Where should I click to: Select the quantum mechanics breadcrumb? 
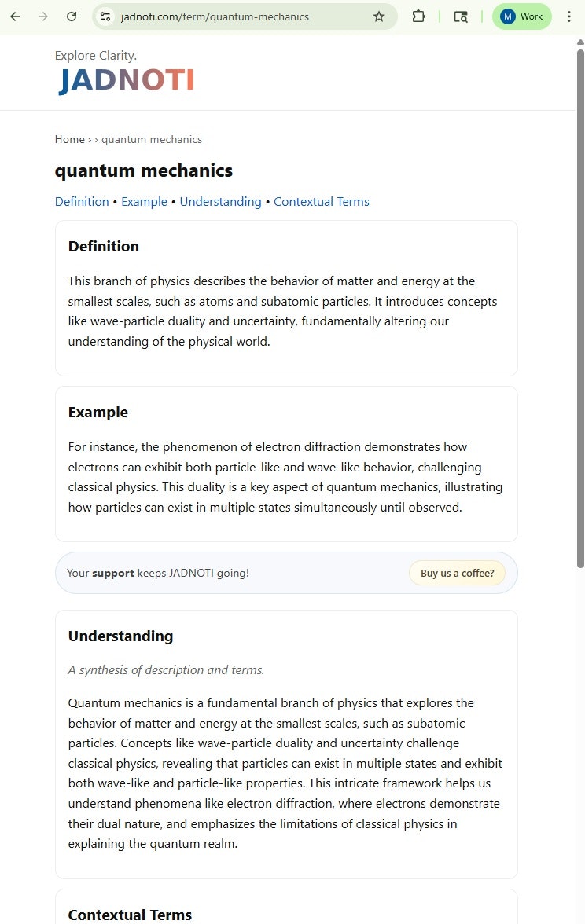coord(152,139)
